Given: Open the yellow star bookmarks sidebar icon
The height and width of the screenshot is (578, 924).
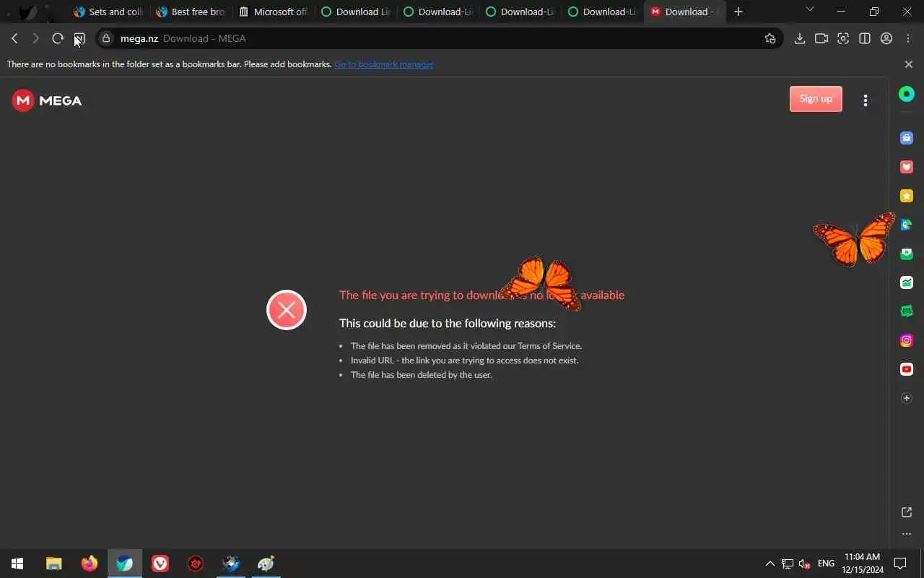Looking at the screenshot, I should [x=907, y=196].
